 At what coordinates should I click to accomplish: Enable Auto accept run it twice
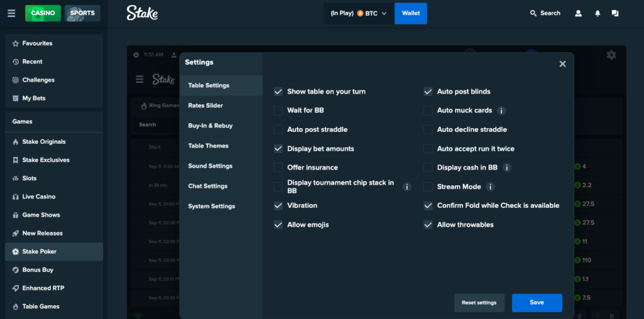[428, 148]
